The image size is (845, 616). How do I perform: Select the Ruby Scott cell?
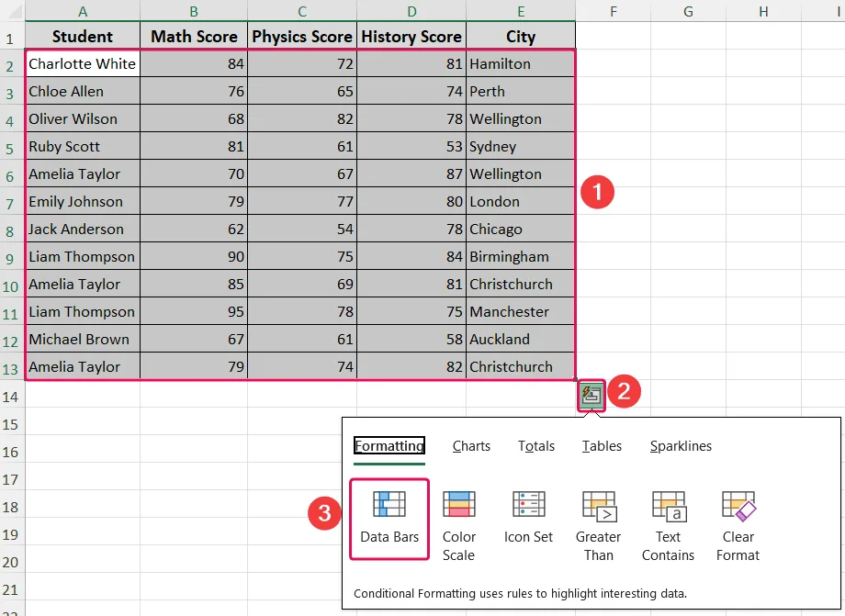[x=83, y=146]
